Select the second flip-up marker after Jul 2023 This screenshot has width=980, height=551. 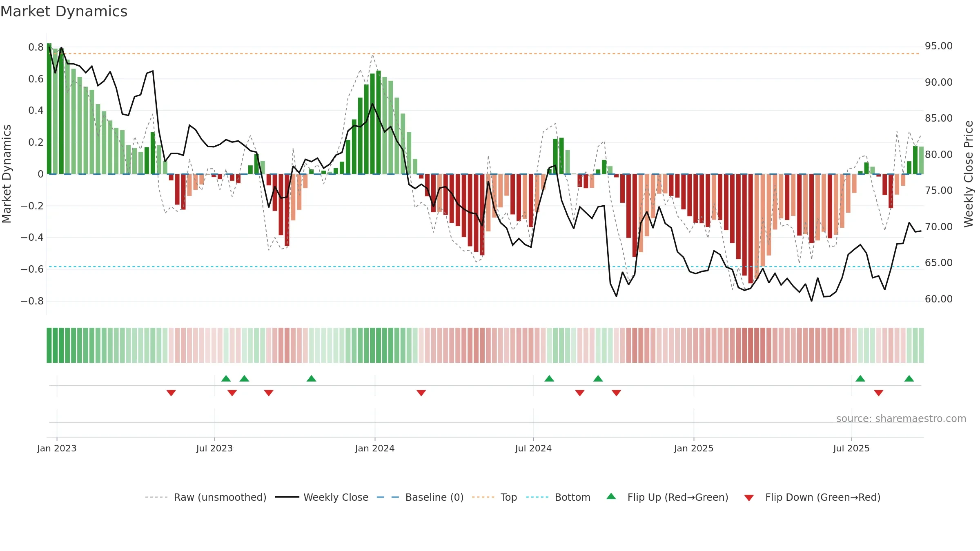pyautogui.click(x=245, y=378)
